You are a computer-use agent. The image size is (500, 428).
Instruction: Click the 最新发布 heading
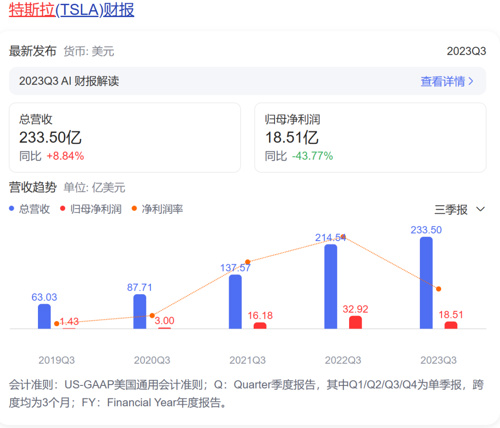(x=33, y=51)
